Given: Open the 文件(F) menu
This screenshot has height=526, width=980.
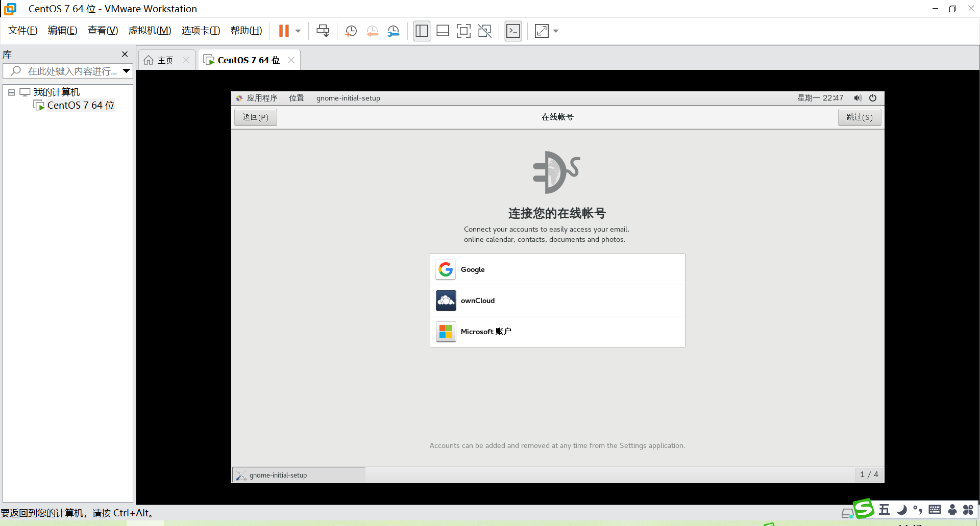Looking at the screenshot, I should 23,31.
